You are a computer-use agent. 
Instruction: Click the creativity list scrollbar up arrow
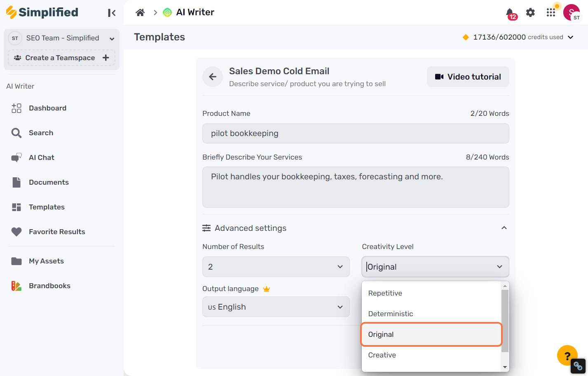[505, 286]
